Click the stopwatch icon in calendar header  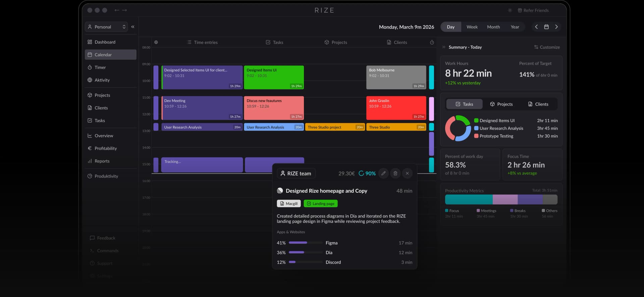[x=432, y=42]
